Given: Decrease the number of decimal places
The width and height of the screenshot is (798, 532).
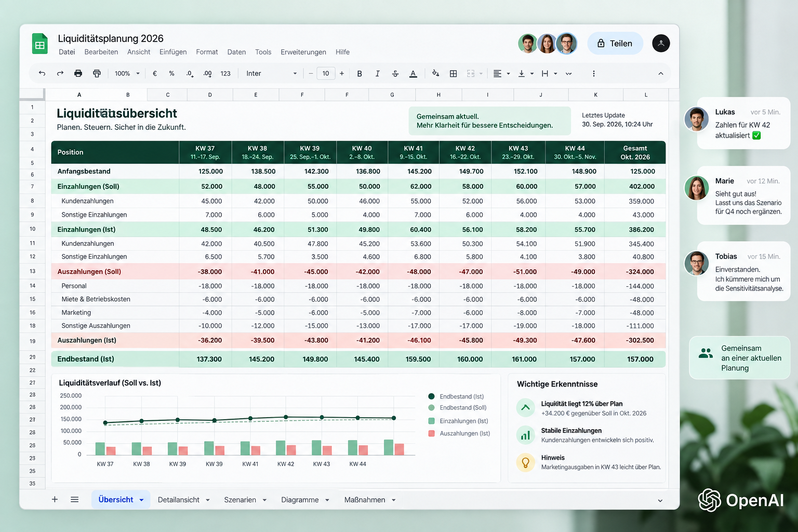Looking at the screenshot, I should pos(190,73).
